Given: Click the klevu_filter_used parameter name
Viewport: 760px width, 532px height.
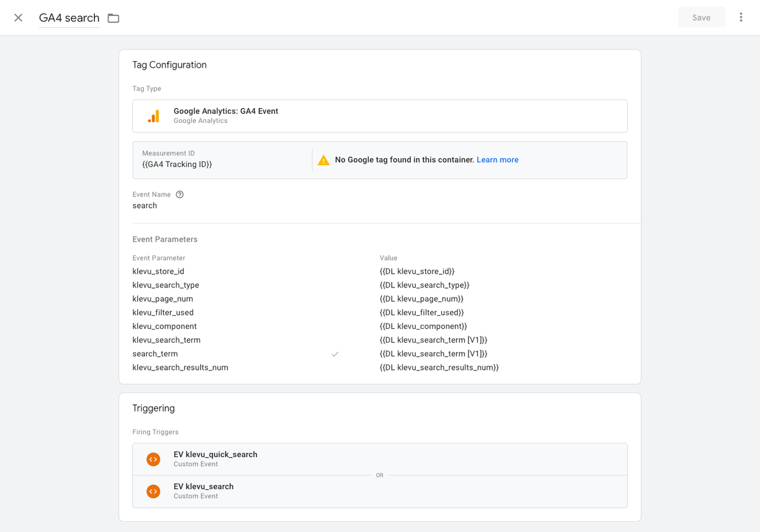Looking at the screenshot, I should 163,312.
